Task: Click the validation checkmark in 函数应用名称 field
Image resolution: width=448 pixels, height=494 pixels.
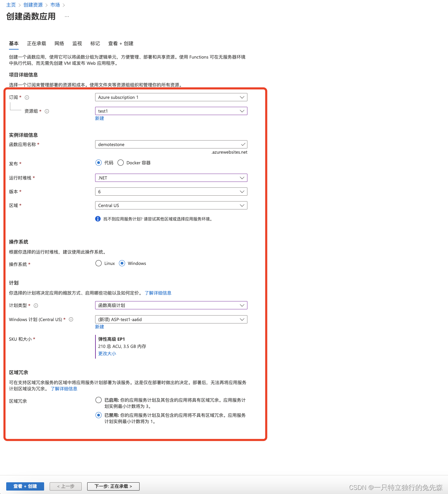Action: pos(243,144)
